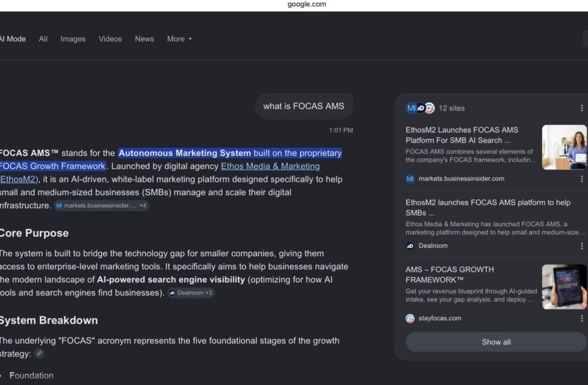588x385 pixels.
Task: Open options for markets.businessinsider.com result
Action: pos(582,179)
